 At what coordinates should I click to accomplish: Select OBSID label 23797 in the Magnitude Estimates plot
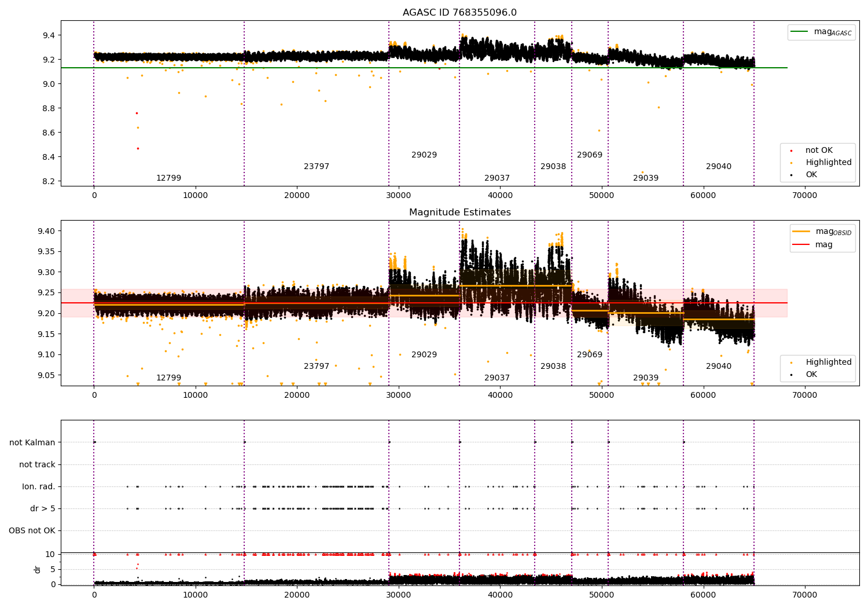click(x=317, y=367)
